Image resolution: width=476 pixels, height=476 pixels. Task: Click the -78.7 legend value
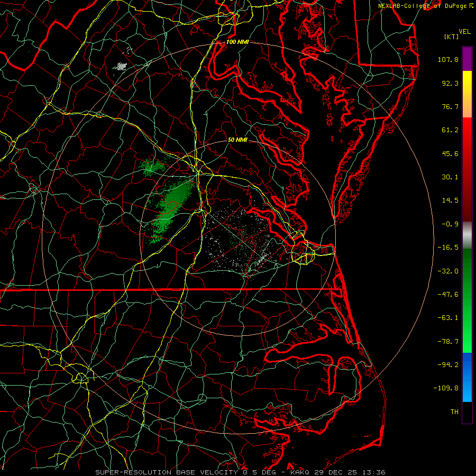[448, 342]
